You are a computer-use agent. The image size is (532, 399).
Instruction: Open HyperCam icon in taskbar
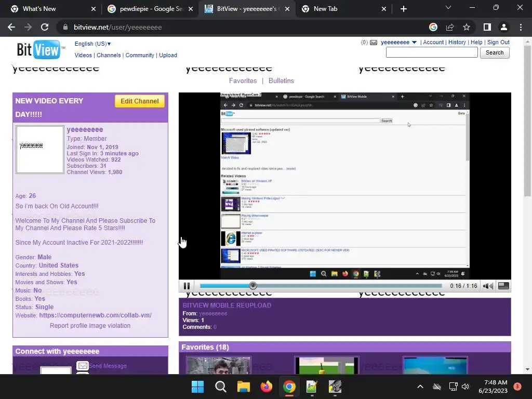(x=335, y=387)
